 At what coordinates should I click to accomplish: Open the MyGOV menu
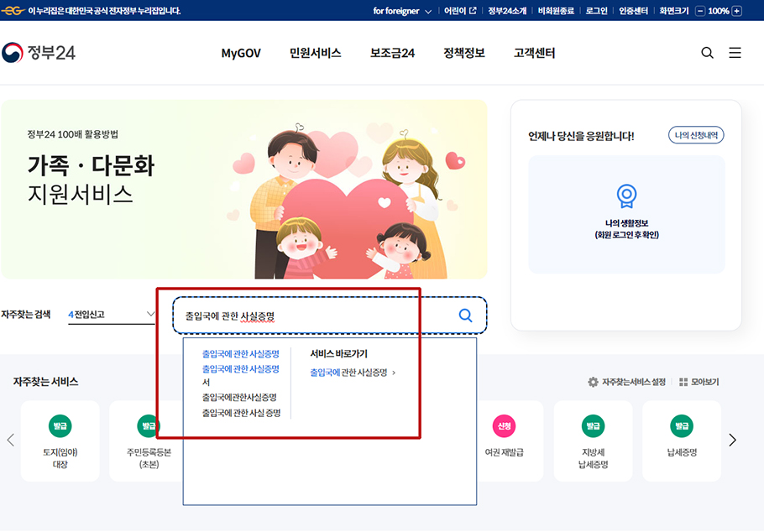[241, 53]
